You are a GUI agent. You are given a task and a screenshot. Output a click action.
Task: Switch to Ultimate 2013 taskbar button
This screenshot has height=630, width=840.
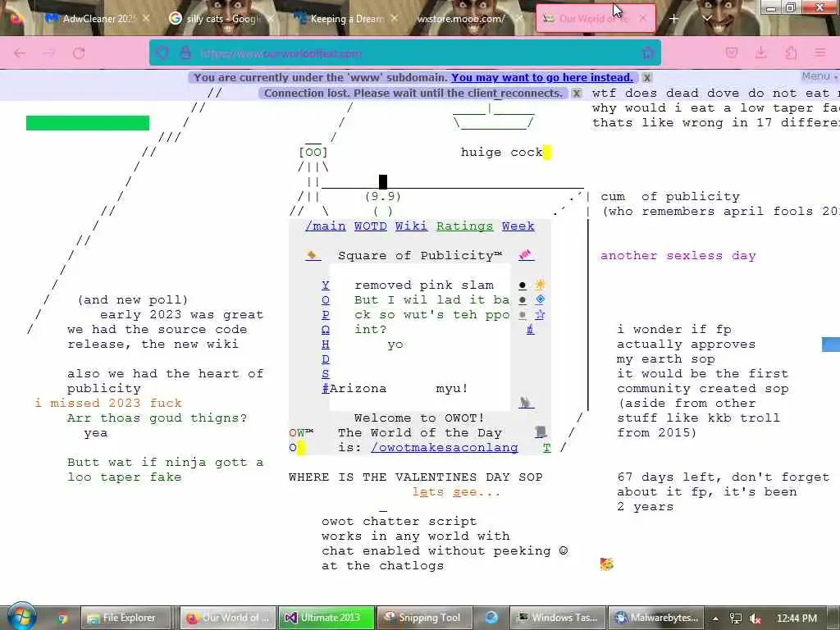326,618
